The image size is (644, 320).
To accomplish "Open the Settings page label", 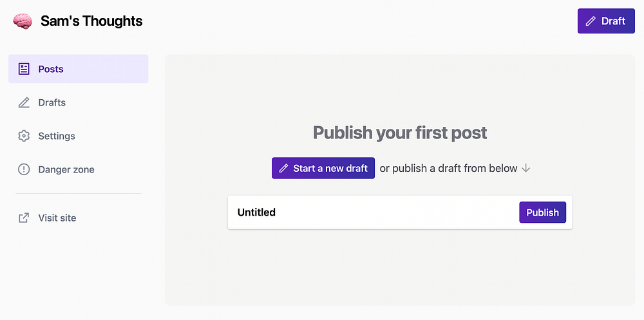I will [57, 136].
